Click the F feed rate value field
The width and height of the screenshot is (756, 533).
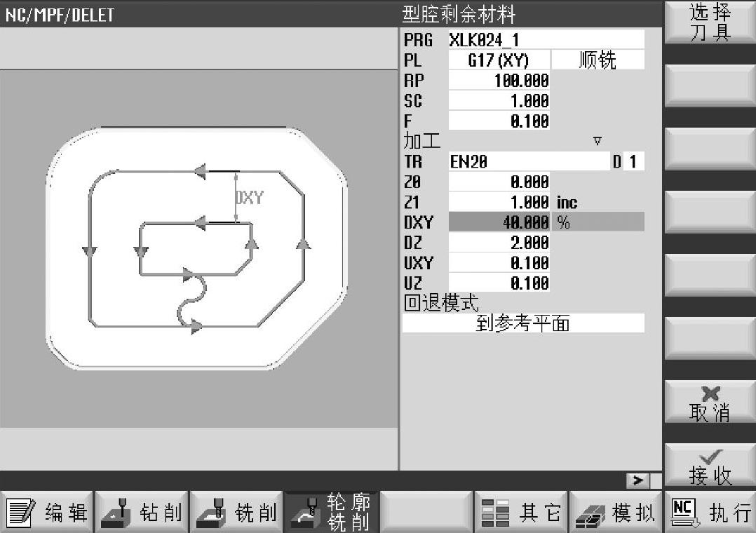coord(499,121)
